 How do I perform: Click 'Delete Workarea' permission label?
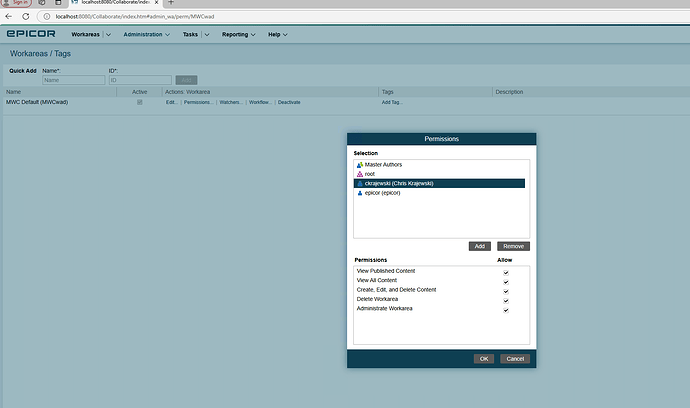377,299
